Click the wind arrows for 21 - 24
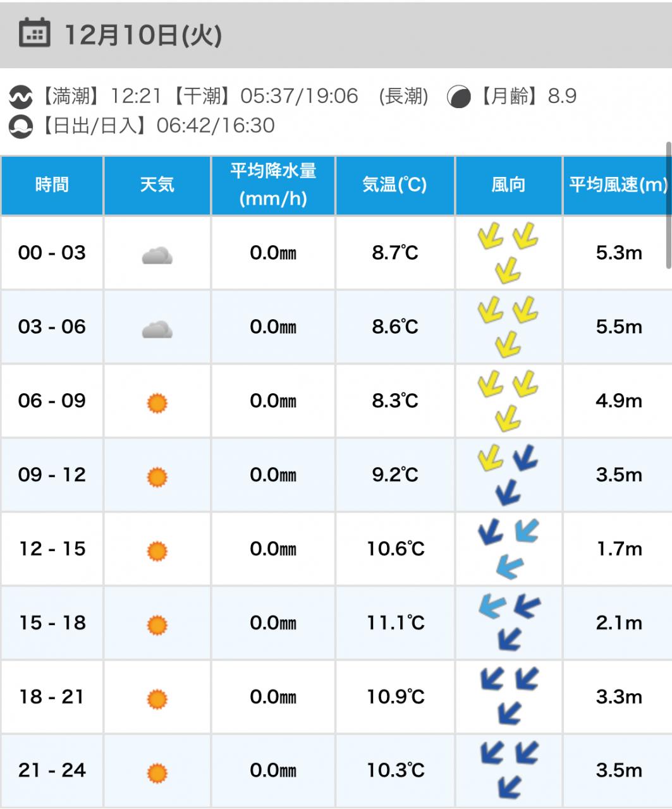 pyautogui.click(x=508, y=770)
